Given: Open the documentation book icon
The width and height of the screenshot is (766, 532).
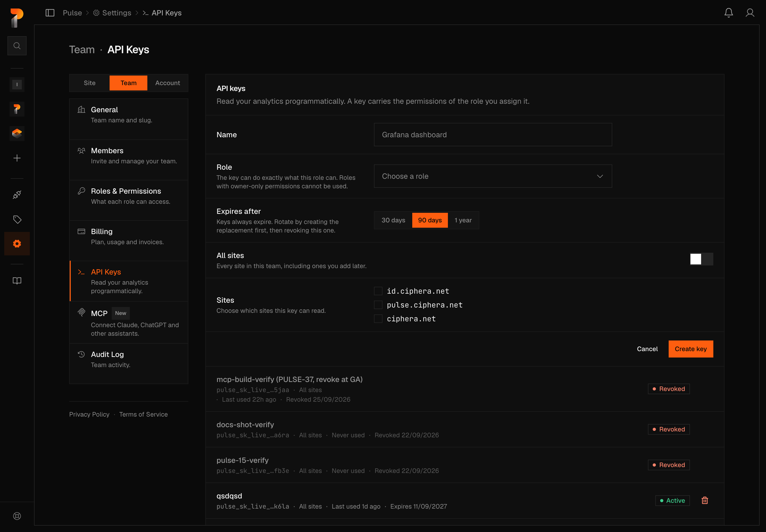Looking at the screenshot, I should click(x=17, y=281).
